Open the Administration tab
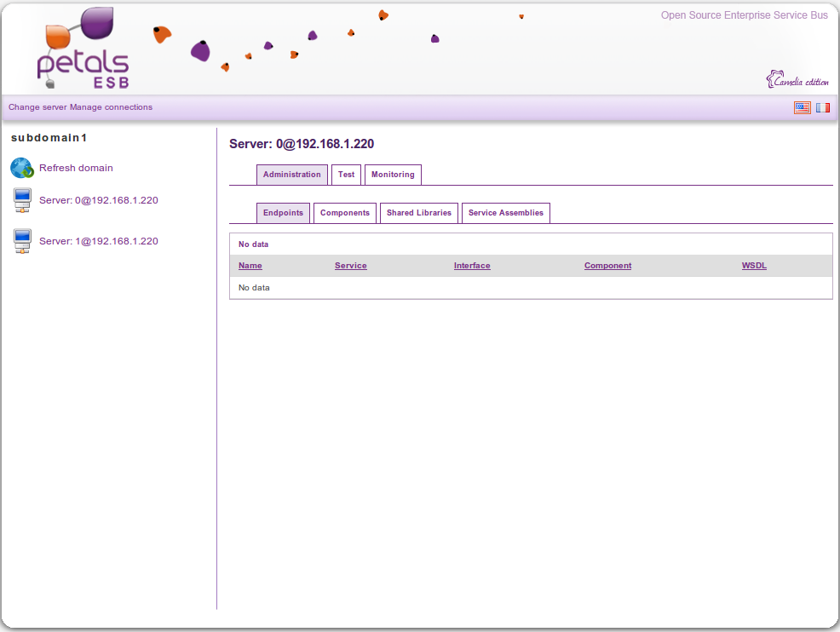The height and width of the screenshot is (632, 840). [291, 175]
